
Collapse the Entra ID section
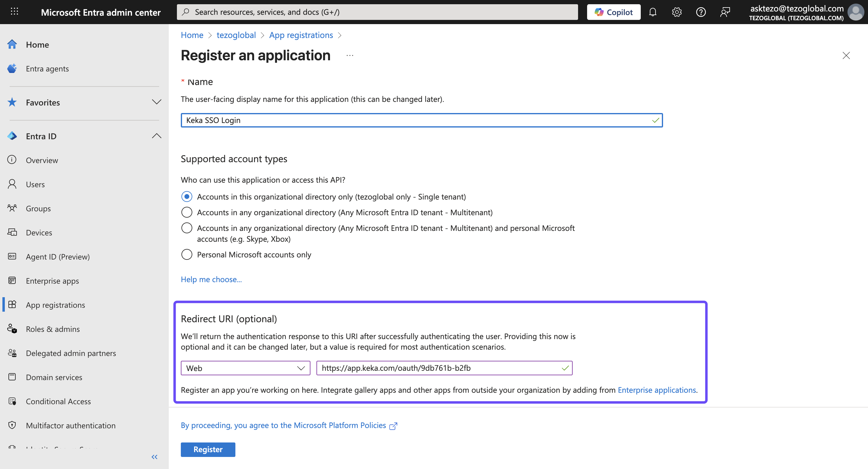(x=156, y=136)
